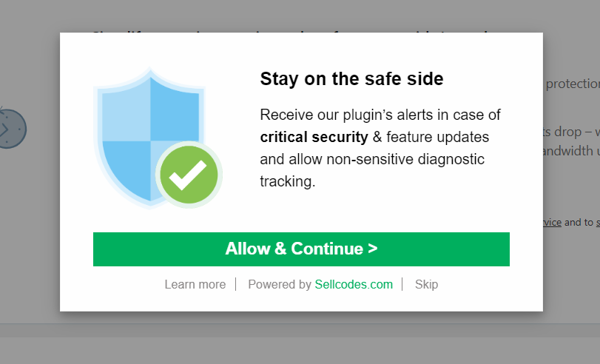Click 'Receive our plugin's alerts' text line
Viewport: 600px width, 364px height.
(x=380, y=115)
